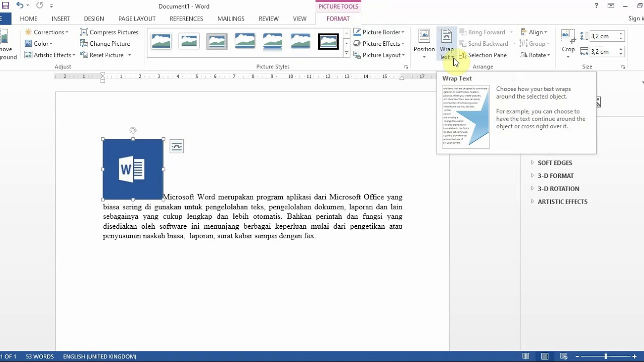This screenshot has height=362, width=644.
Task: Switch to the HOME tab
Action: pyautogui.click(x=29, y=19)
